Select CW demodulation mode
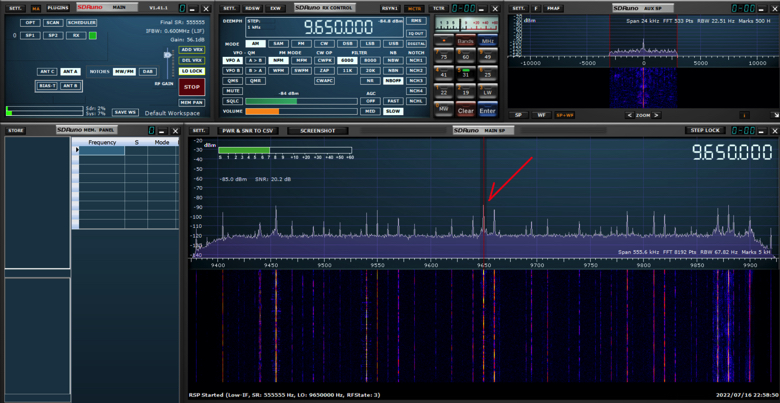This screenshot has width=780, height=403. click(324, 44)
